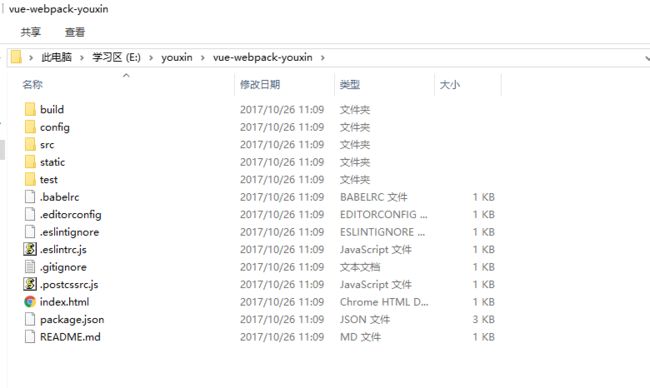The width and height of the screenshot is (650, 388).
Task: Click the ESLINTIGNORE ... type cell
Action: coord(382,232)
